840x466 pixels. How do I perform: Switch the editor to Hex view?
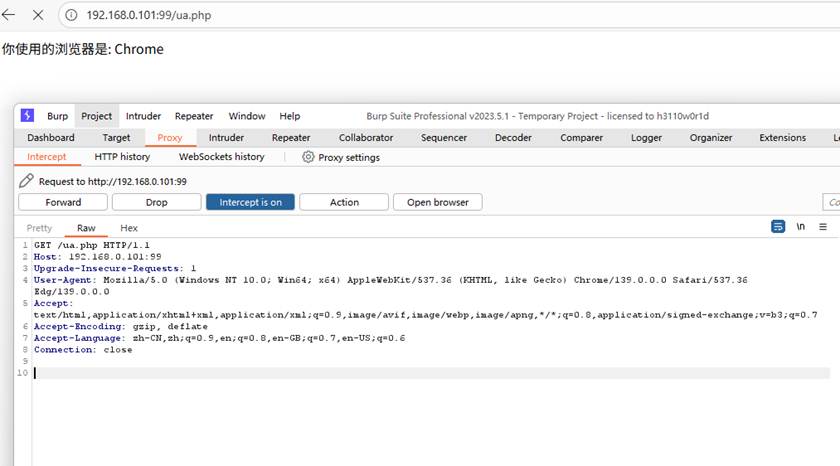[x=129, y=228]
